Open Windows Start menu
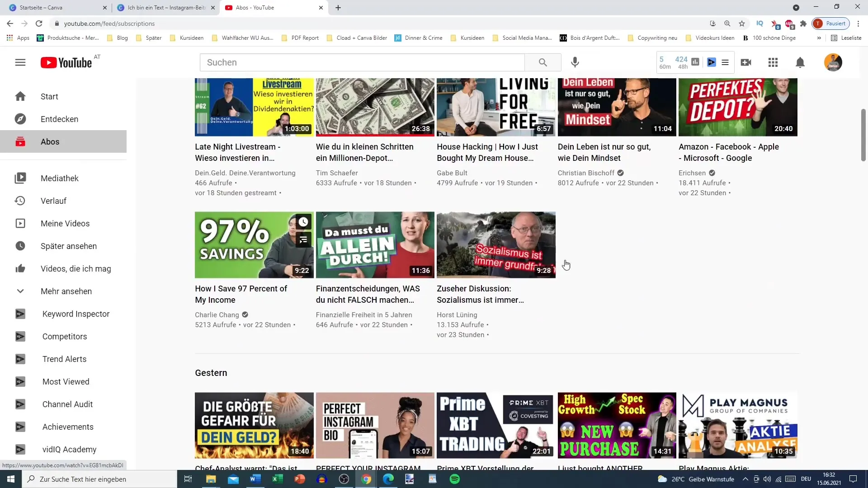Viewport: 868px width, 488px height. (x=11, y=479)
